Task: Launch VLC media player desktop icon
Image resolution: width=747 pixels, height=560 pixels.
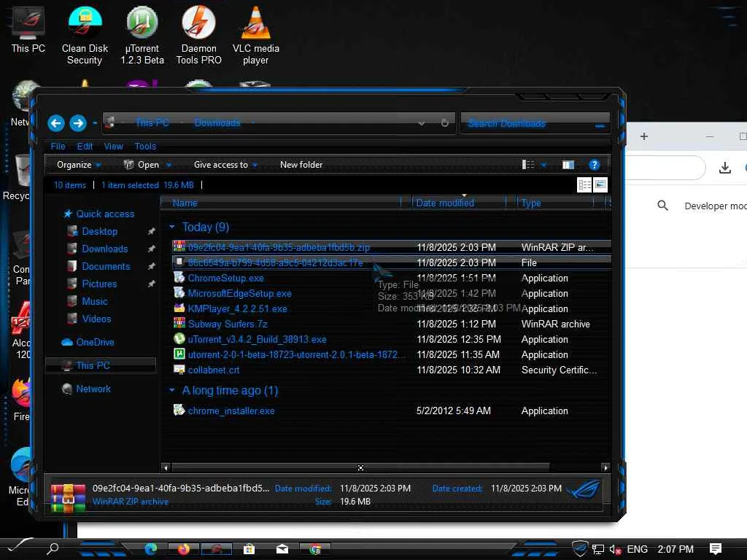Action: click(256, 36)
